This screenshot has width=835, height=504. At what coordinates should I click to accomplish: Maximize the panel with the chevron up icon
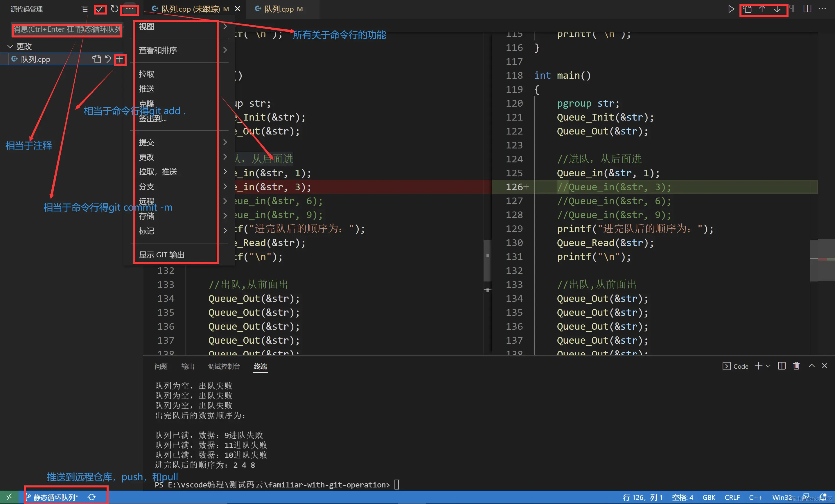point(811,366)
